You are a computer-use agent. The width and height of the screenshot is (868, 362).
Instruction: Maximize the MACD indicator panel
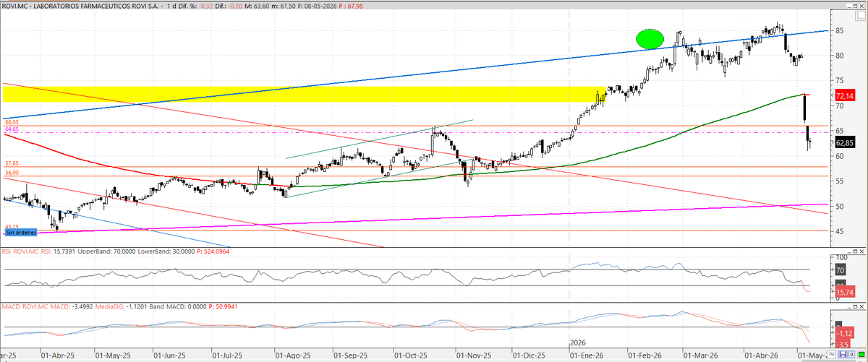tap(855, 306)
